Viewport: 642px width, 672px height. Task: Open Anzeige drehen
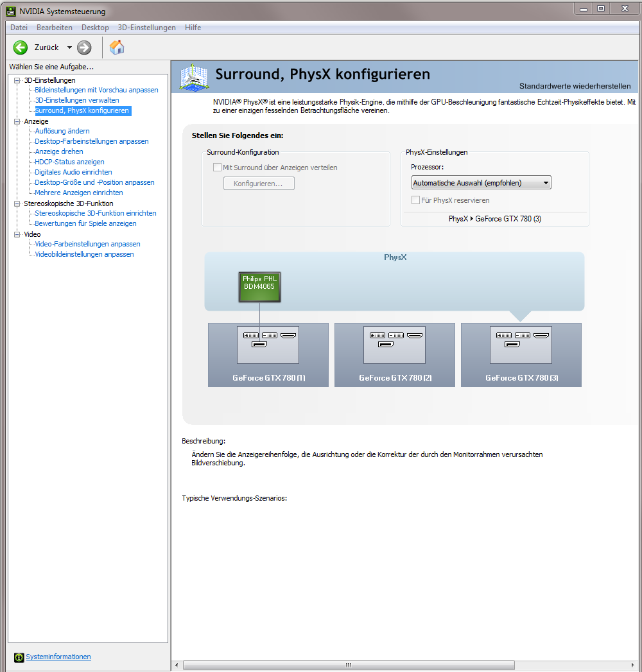(59, 151)
